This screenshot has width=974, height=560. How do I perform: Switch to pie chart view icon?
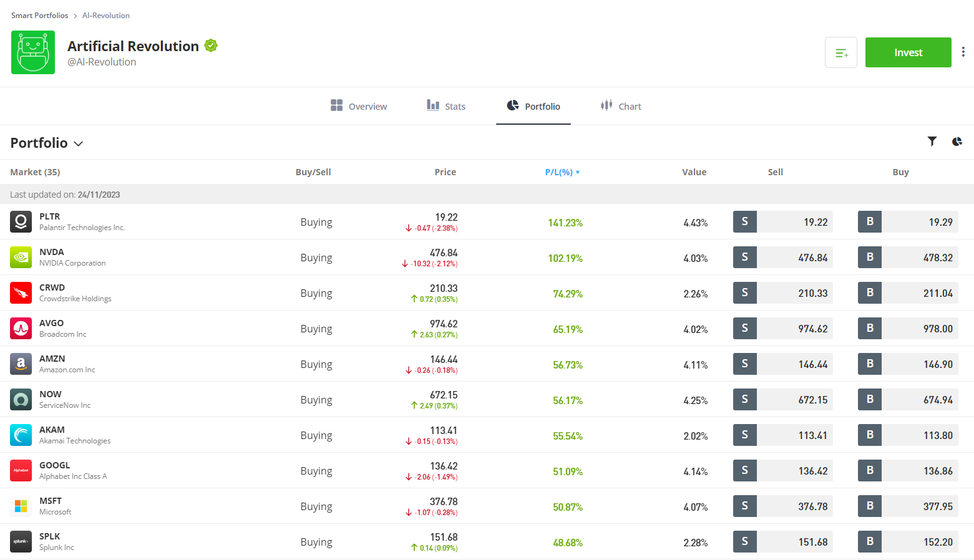click(957, 142)
